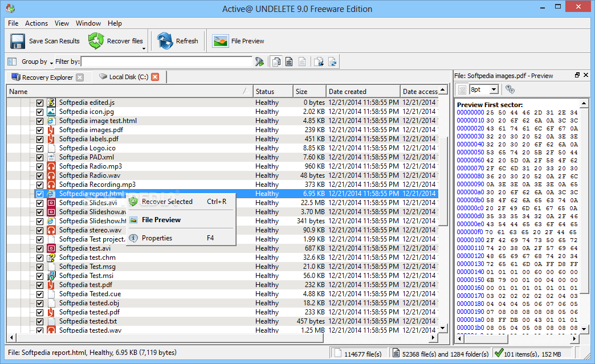
Task: Uncheck the Softpedia test.avi checkbox
Action: pos(40,248)
